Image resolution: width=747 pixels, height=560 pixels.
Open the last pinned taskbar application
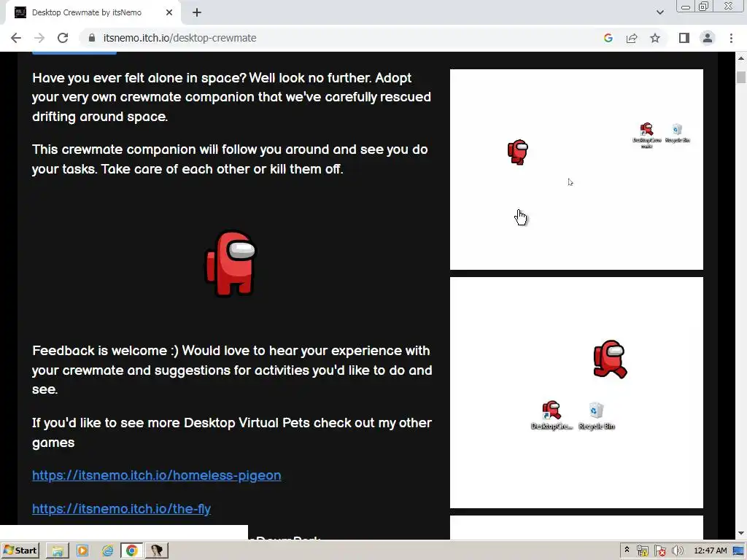157,551
